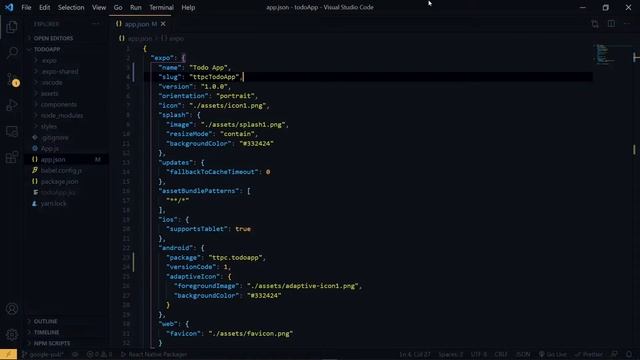
Task: Open the Explorer view in activity bar
Action: tap(12, 27)
